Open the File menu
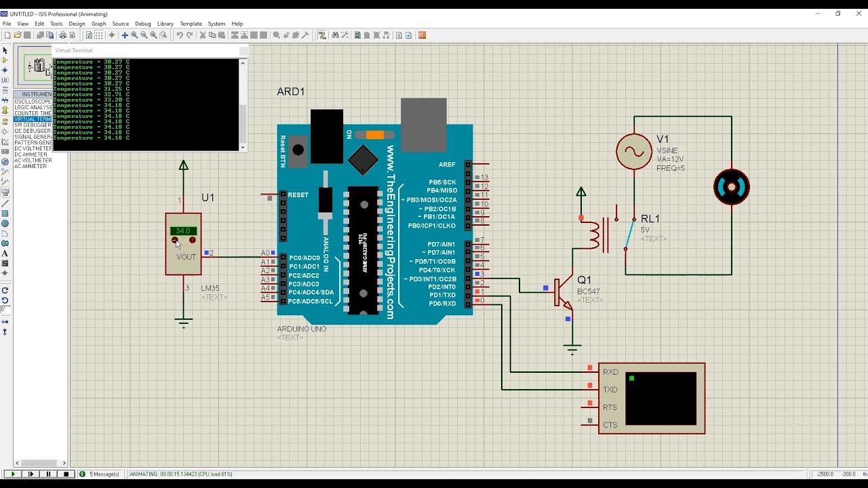The width and height of the screenshot is (868, 488). coord(7,24)
